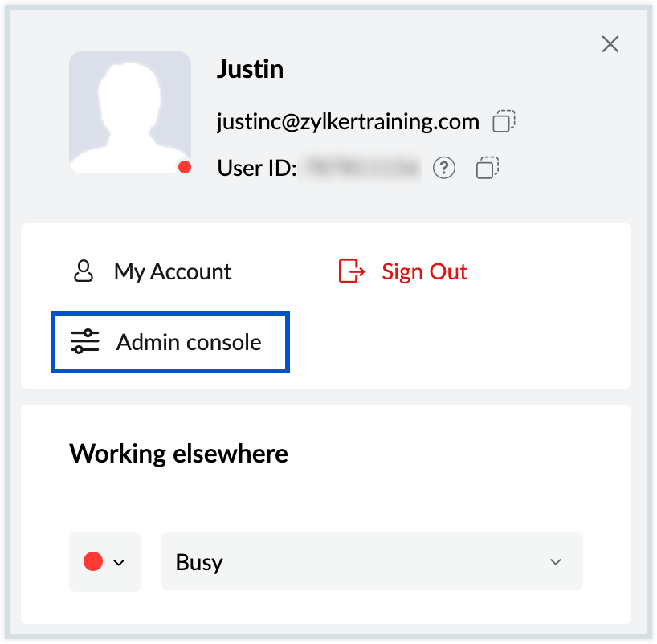Expand the availability options list
This screenshot has height=644, width=657.
pos(554,562)
